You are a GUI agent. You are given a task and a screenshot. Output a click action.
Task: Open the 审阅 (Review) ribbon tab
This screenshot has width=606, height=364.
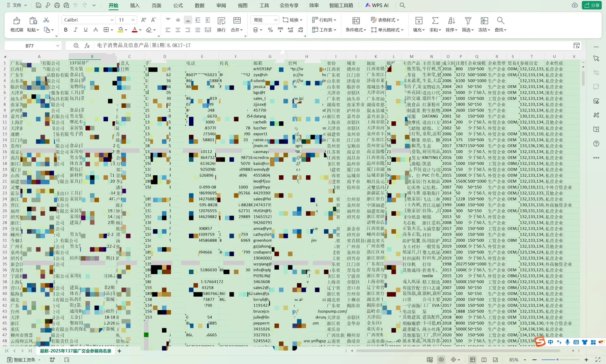221,5
